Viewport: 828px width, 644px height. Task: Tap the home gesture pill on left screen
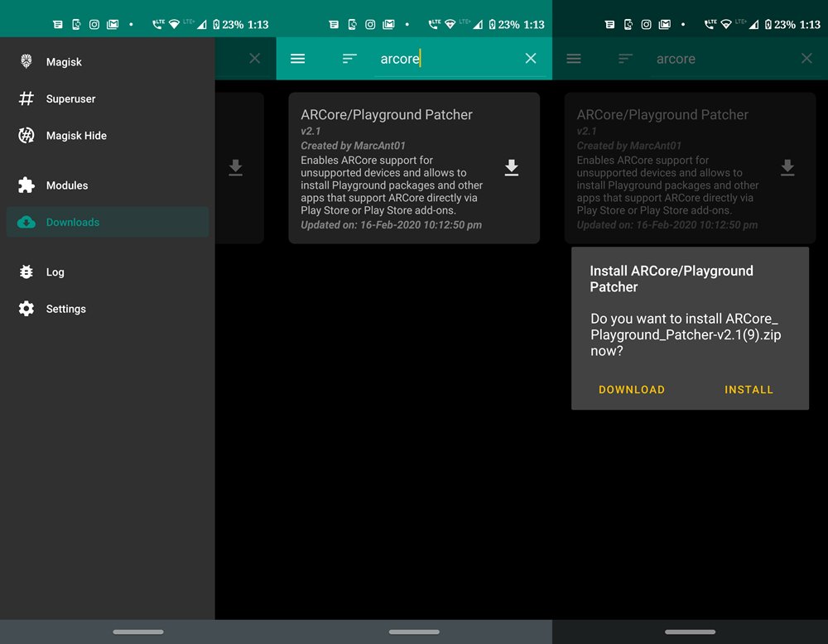(x=137, y=632)
